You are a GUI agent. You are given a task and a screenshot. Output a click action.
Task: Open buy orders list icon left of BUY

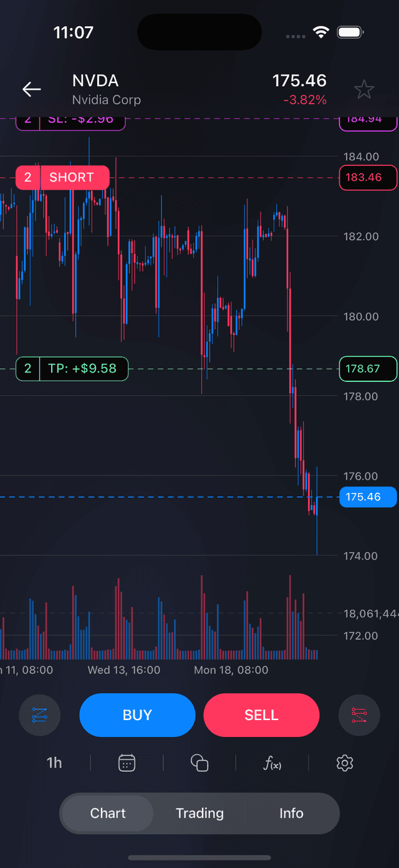[40, 715]
